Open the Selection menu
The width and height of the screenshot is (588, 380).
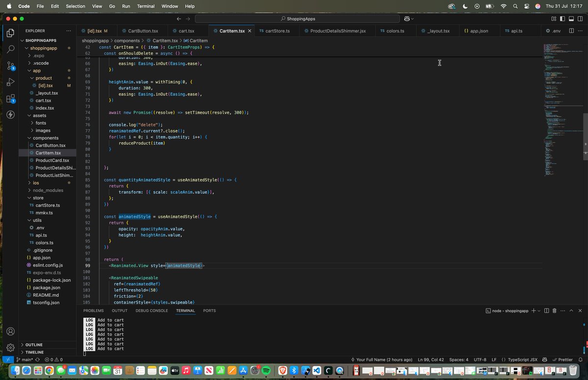point(75,6)
